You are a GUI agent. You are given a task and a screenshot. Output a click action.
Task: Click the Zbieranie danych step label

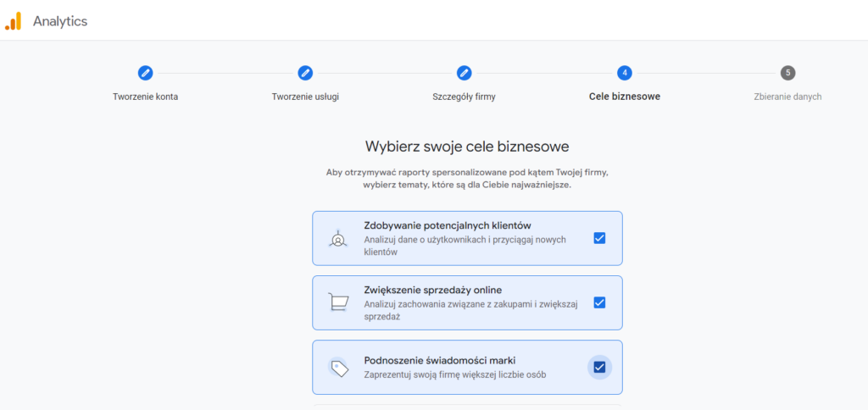(787, 97)
